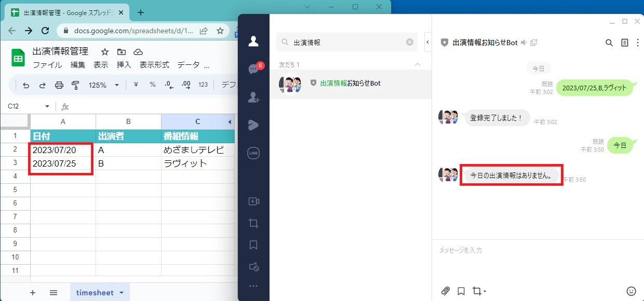The height and width of the screenshot is (301, 644).
Task: Decrease decimal places in Sheets
Action: 169,85
